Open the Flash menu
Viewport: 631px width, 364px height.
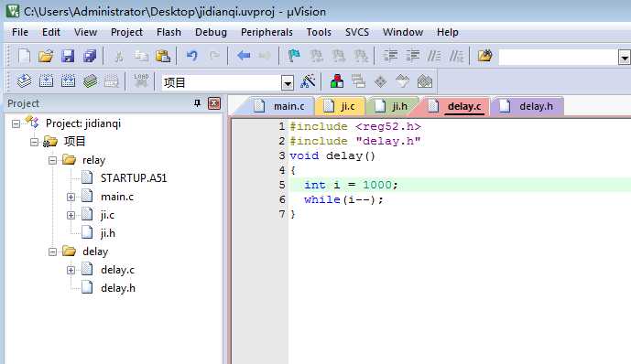pyautogui.click(x=169, y=32)
